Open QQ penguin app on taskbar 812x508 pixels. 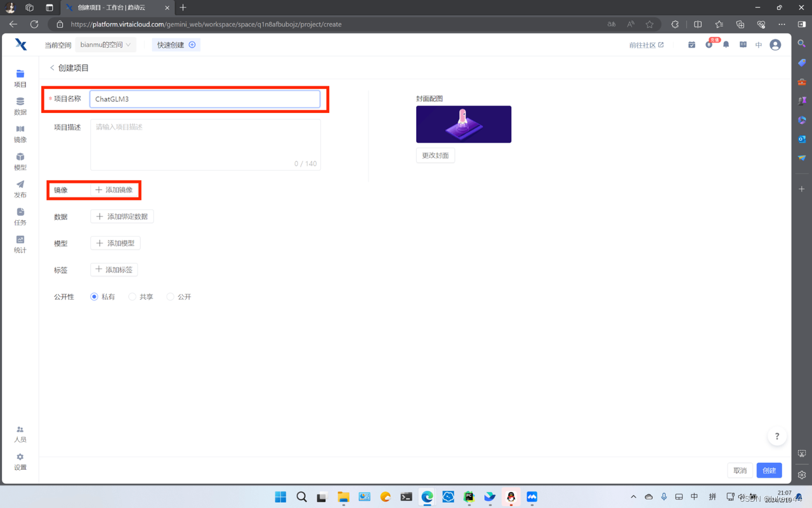coord(511,497)
